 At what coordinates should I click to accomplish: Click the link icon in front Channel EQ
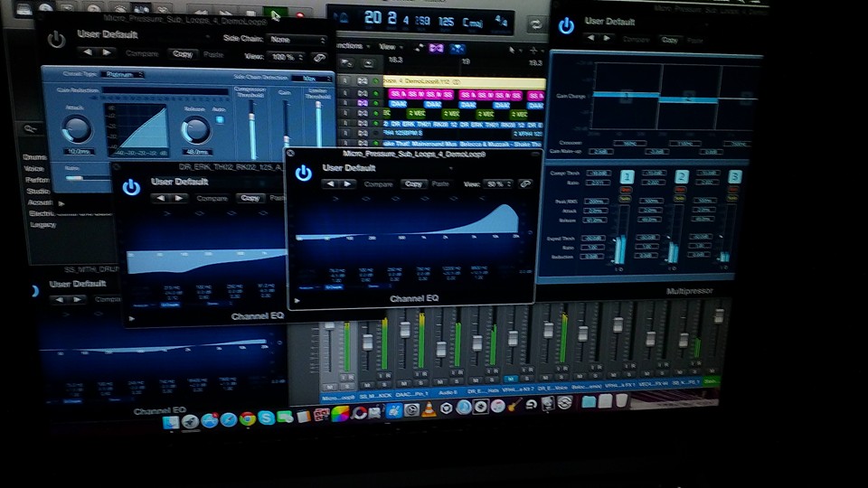tap(524, 183)
